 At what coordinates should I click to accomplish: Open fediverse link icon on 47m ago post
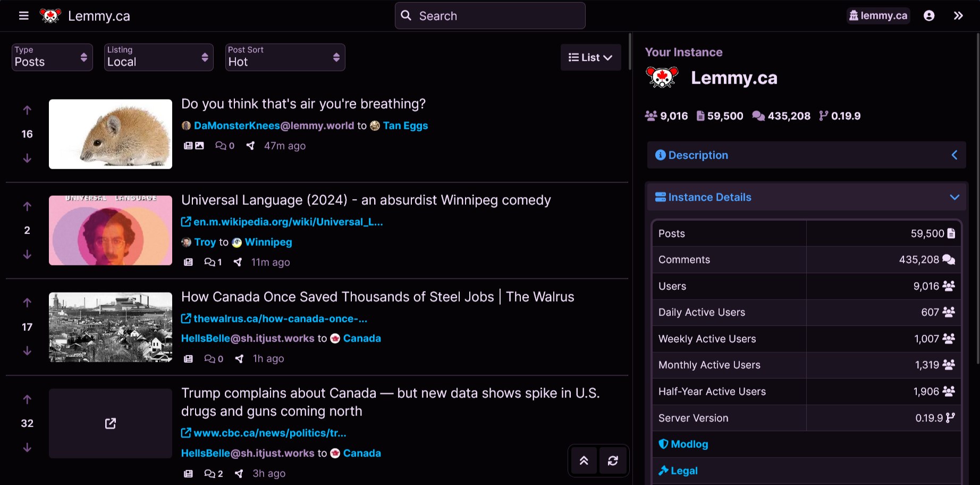tap(250, 146)
